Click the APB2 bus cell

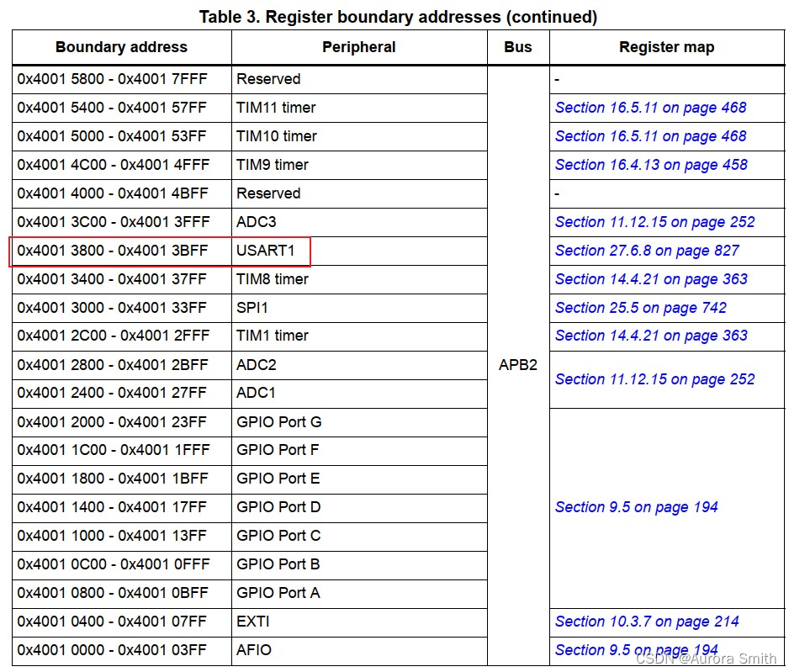(518, 365)
